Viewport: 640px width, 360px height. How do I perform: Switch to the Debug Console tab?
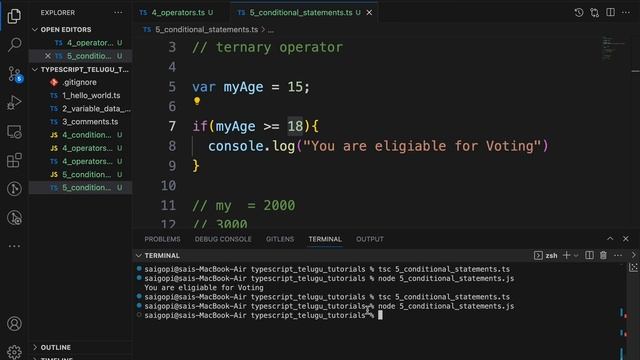223,239
